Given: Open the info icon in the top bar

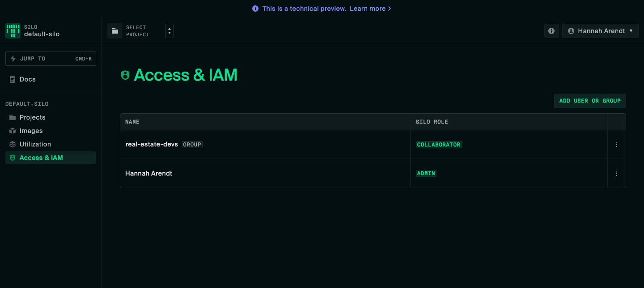Looking at the screenshot, I should coord(551,30).
